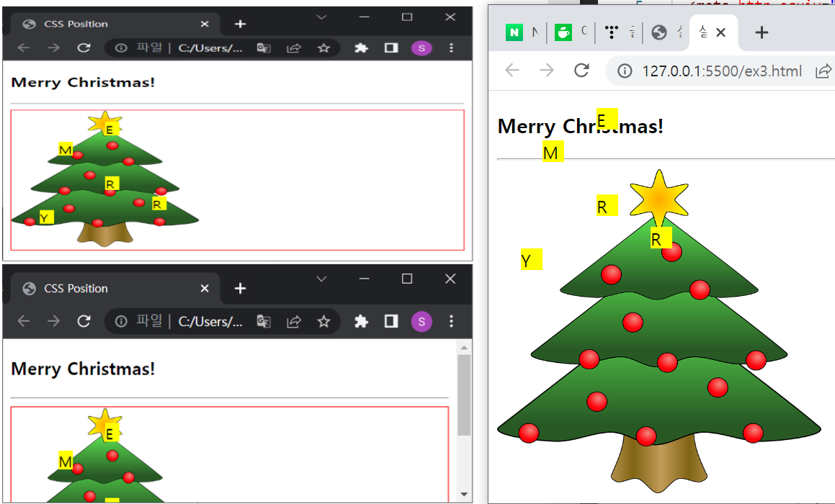This screenshot has height=504, width=835.
Task: Bookmark page with star in bottom-left window
Action: coord(323,321)
